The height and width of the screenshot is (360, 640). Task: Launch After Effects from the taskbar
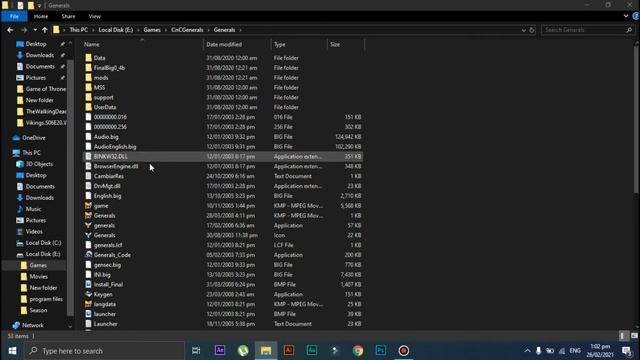[220, 351]
